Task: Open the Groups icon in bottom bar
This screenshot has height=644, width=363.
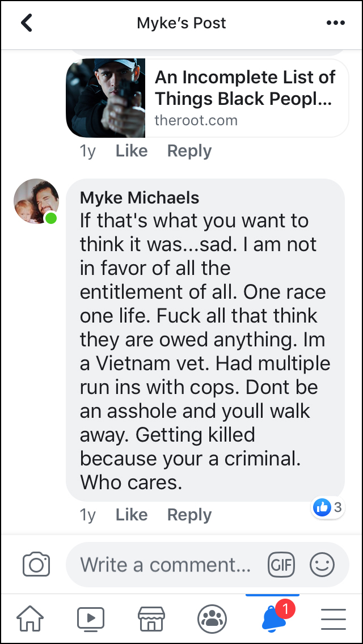Action: pyautogui.click(x=212, y=619)
